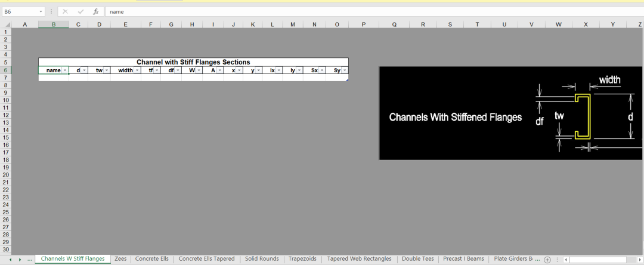The height and width of the screenshot is (265, 644).
Task: Switch to the Concrete Ells sheet tab
Action: click(152, 259)
